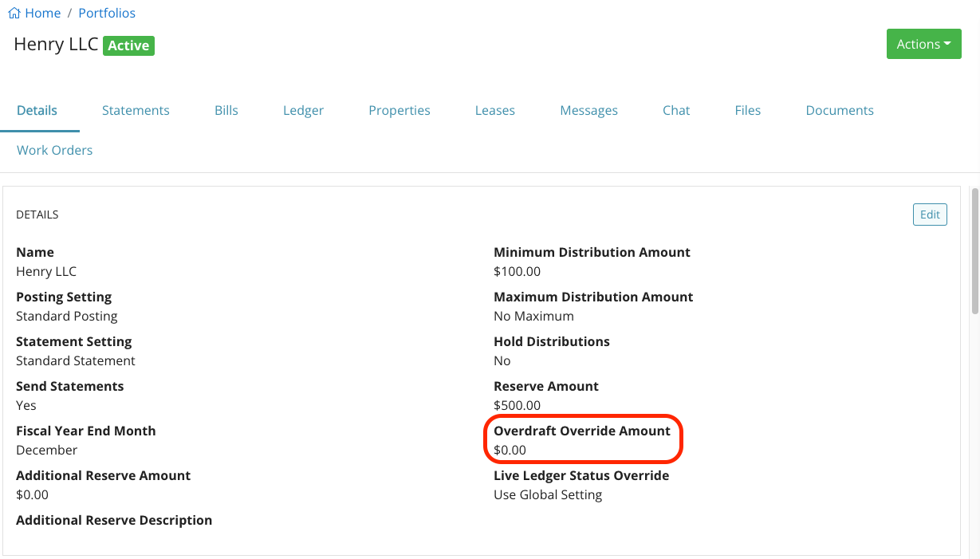Screen dimensions: 980x559
Task: Switch to the Statements tab
Action: coord(136,110)
